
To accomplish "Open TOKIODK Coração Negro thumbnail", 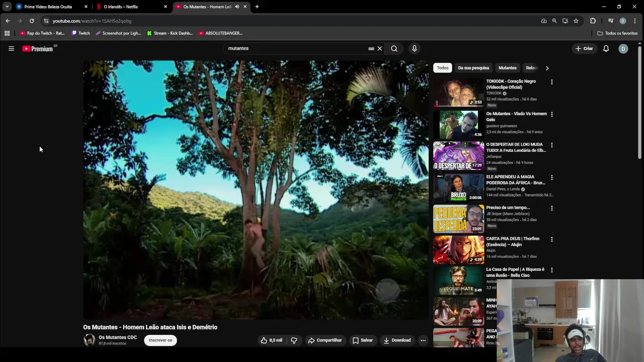I will (459, 92).
